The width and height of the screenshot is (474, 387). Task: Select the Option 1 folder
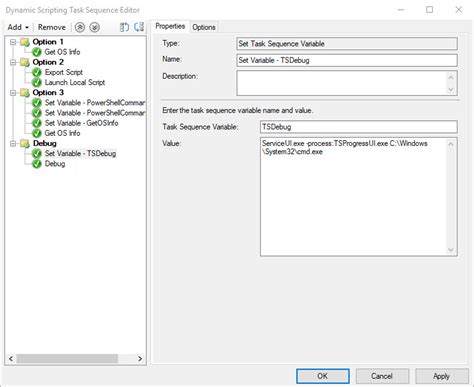coord(48,42)
